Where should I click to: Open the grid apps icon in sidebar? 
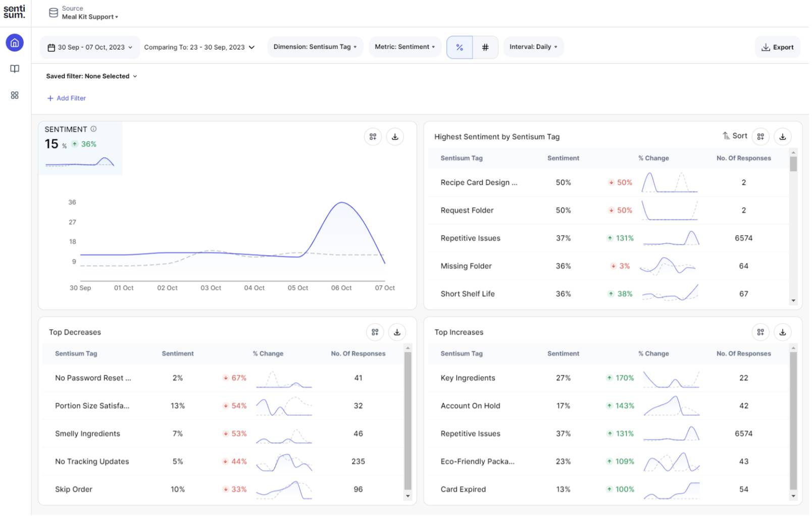[15, 95]
